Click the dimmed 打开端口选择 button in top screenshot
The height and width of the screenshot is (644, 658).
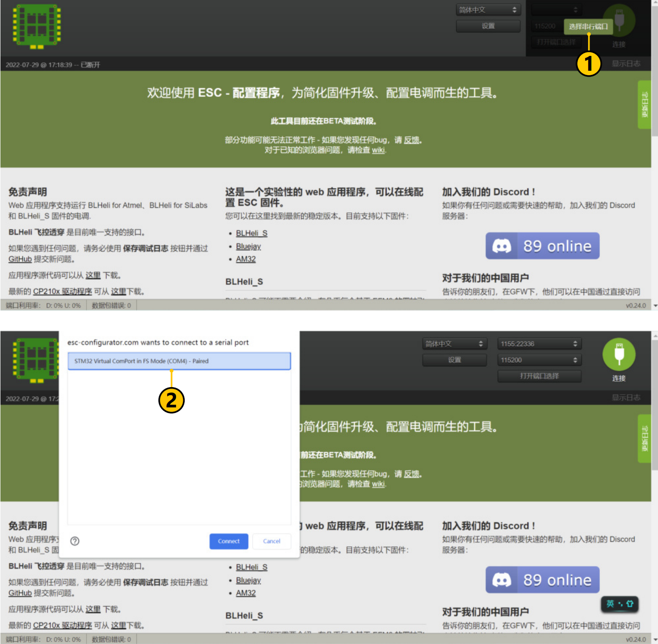pos(556,42)
